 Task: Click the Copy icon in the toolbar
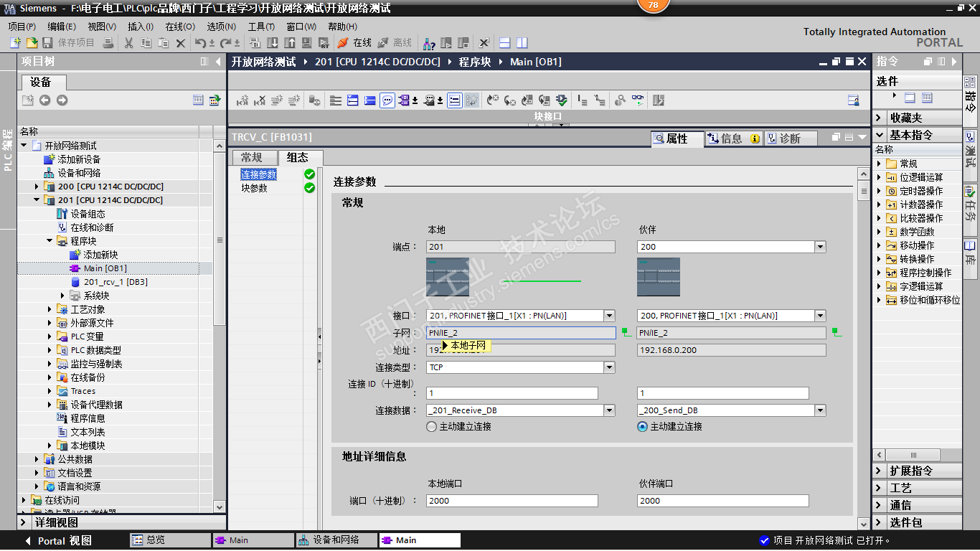click(146, 43)
